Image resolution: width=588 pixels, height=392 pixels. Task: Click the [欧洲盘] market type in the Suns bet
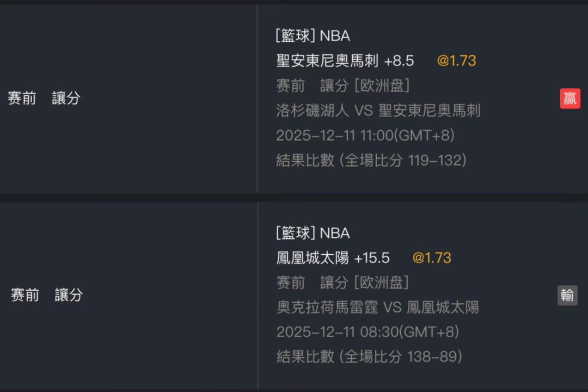point(381,283)
